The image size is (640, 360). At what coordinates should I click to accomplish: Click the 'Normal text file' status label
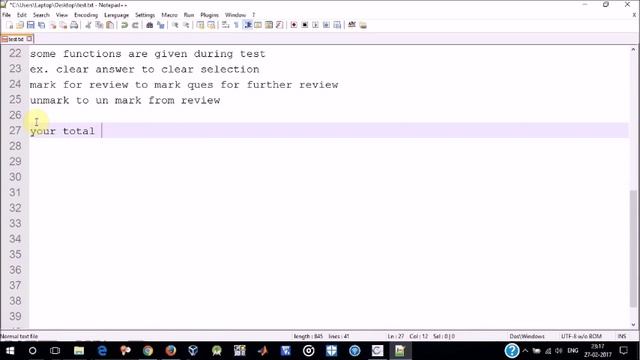[x=19, y=336]
